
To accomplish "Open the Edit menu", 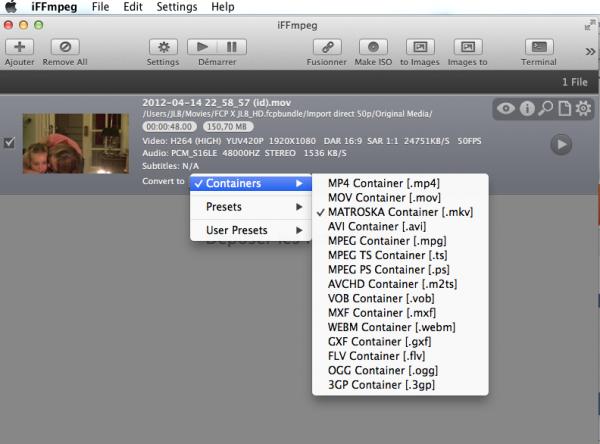I will click(133, 7).
